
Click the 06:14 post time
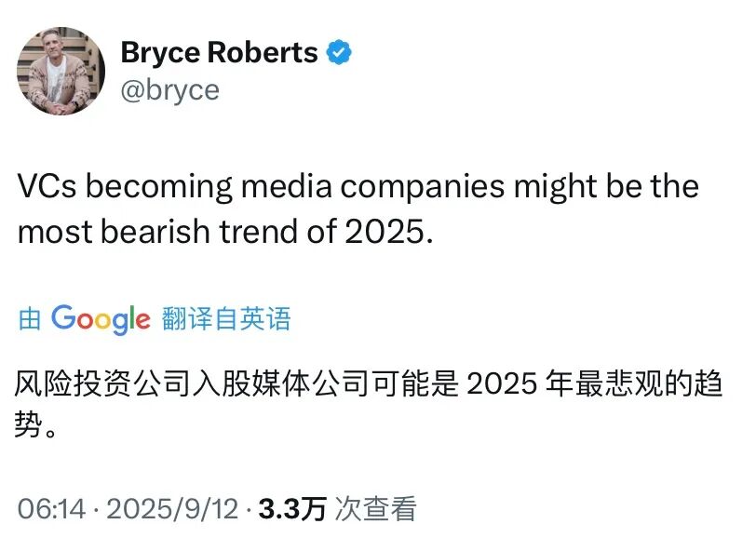[52, 508]
